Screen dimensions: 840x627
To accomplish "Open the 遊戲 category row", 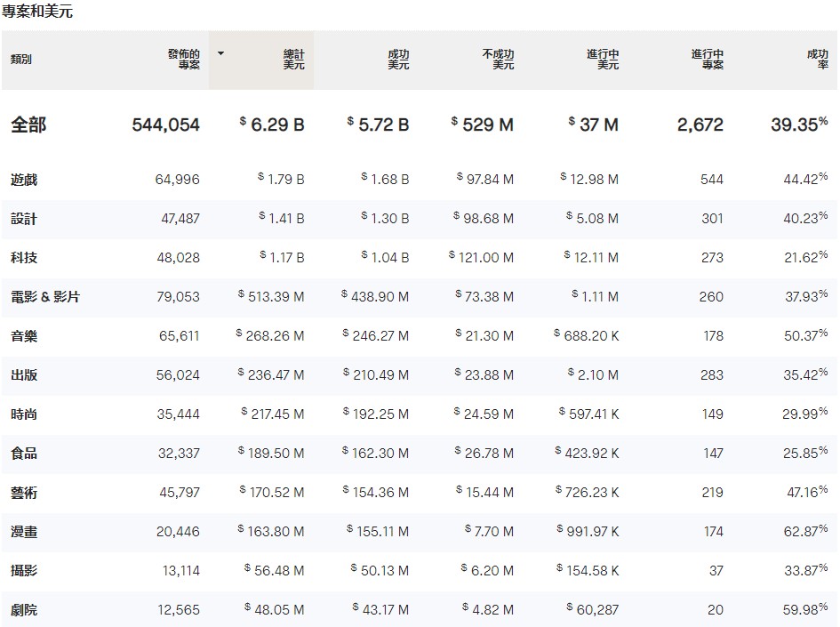I will point(419,180).
